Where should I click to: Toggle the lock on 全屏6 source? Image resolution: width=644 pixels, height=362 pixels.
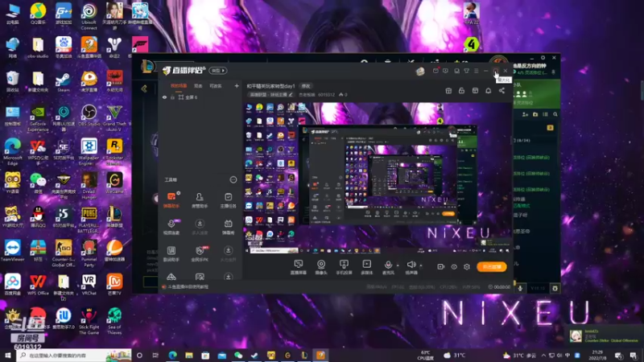point(172,97)
